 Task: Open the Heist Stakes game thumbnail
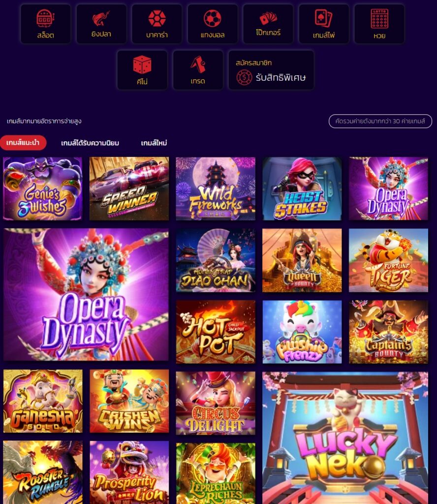point(302,189)
